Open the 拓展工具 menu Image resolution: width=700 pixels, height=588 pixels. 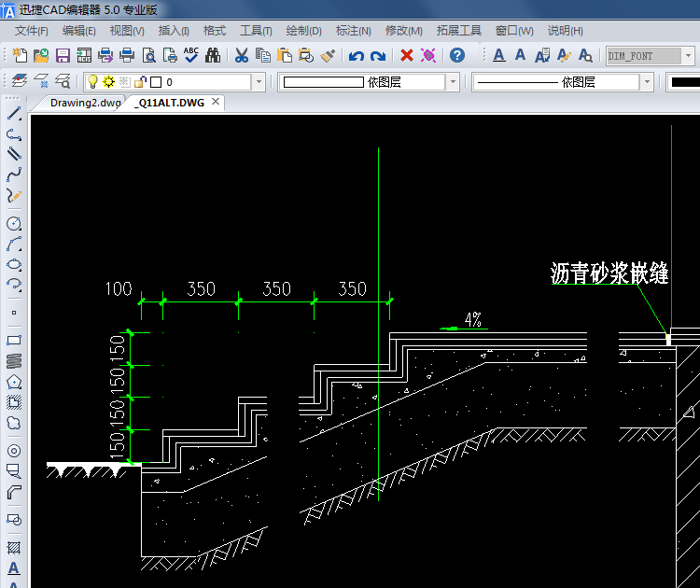[458, 31]
